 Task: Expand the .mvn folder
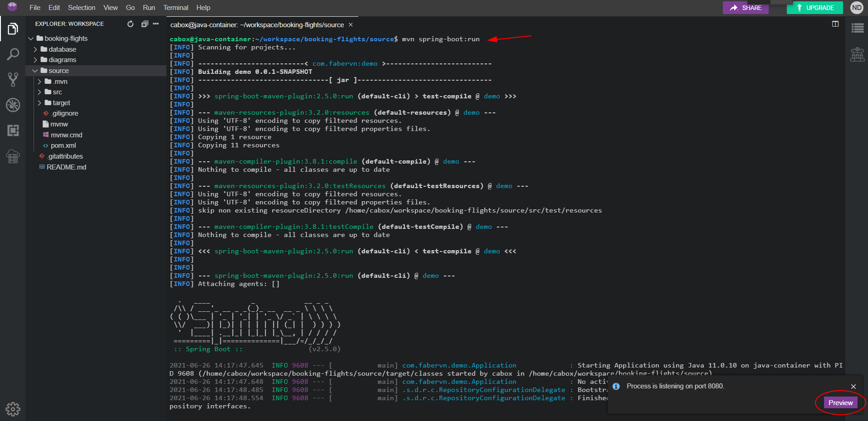click(39, 82)
